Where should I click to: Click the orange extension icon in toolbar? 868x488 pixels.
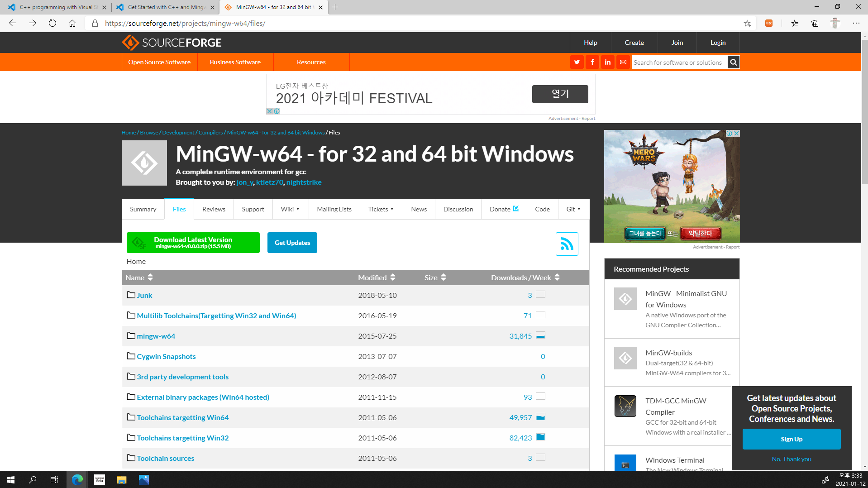[x=769, y=23]
